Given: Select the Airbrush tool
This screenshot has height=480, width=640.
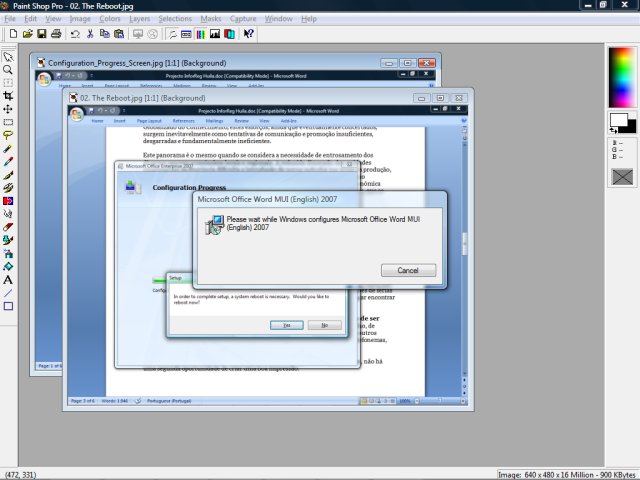Looking at the screenshot, I should tap(8, 253).
